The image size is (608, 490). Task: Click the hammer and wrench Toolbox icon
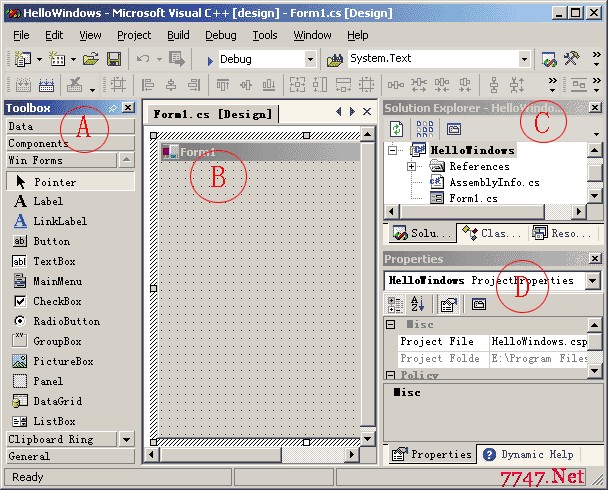(x=572, y=59)
